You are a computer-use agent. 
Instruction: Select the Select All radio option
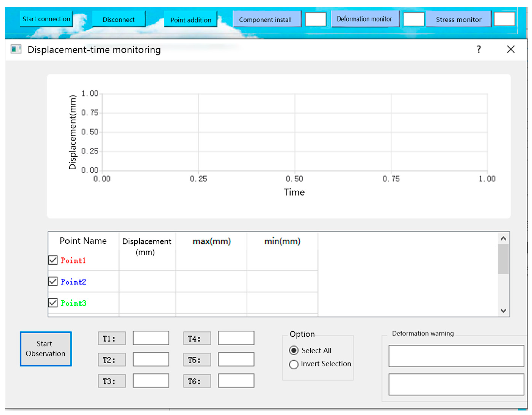tap(294, 350)
